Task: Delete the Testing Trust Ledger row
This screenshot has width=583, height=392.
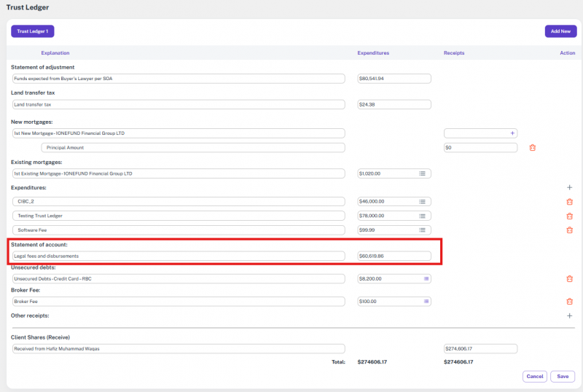Action: point(569,216)
